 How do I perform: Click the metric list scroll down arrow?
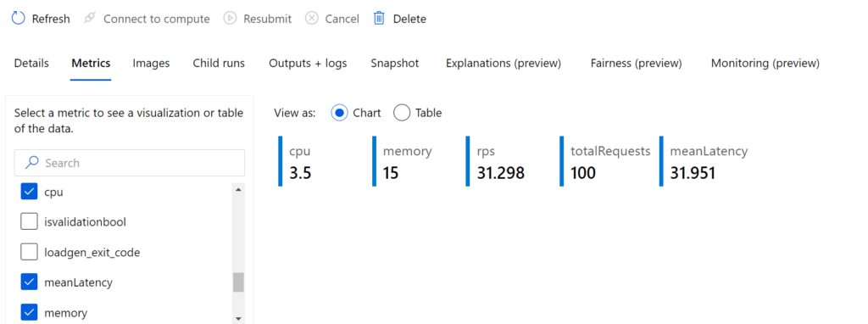pos(238,318)
